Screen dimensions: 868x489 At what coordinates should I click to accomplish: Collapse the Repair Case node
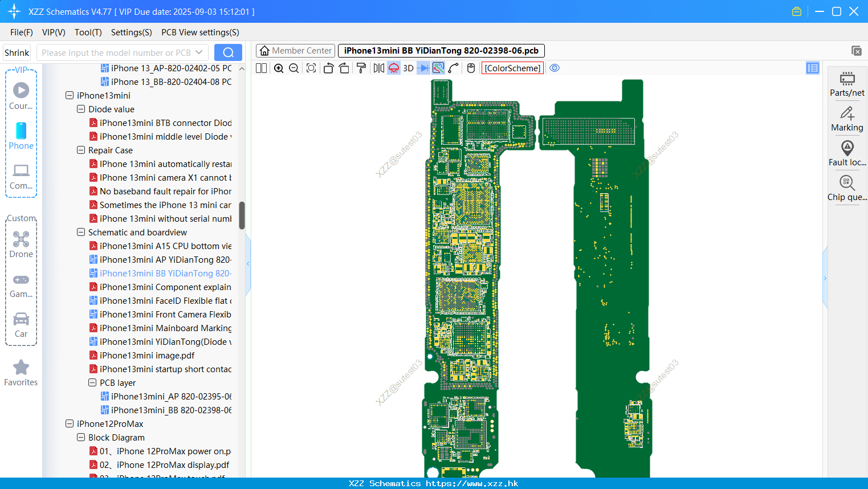81,150
